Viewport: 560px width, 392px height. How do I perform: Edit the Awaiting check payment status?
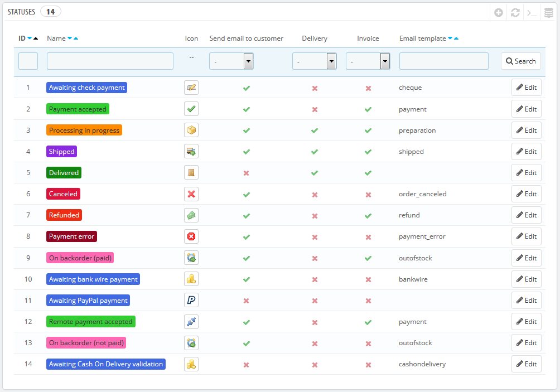point(526,88)
